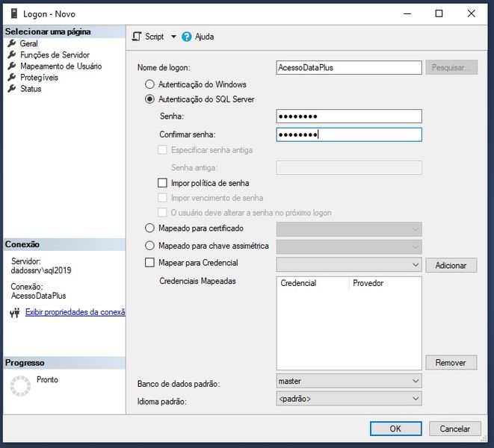Open Exibir propriedades da conexão link
Screen dimensions: 494x448
tap(75, 312)
